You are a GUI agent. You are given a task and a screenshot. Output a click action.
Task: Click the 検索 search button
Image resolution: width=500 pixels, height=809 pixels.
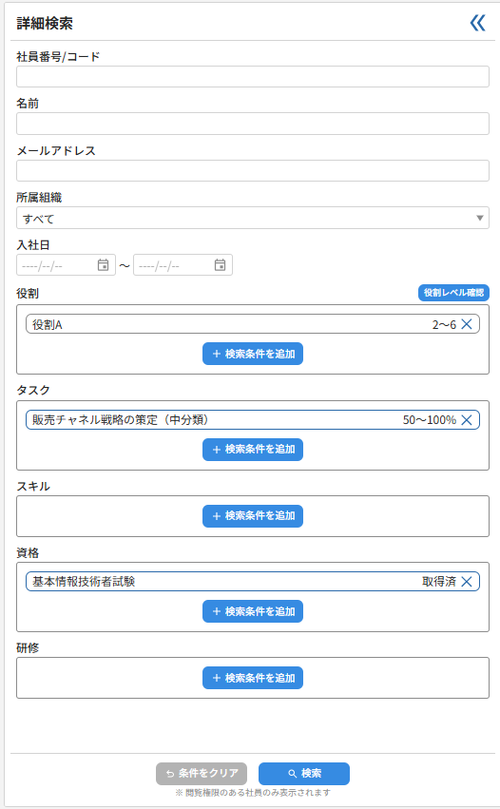click(304, 773)
